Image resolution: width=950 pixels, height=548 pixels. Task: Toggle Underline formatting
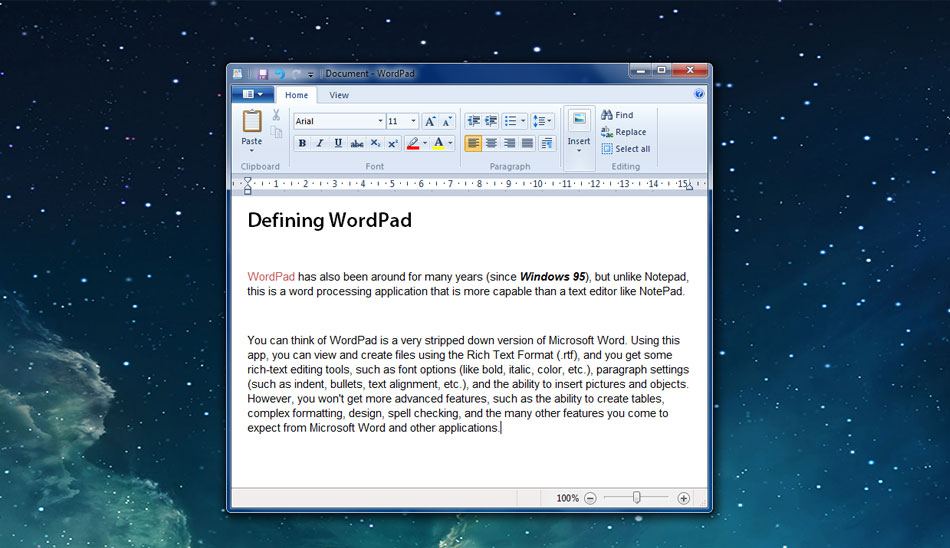tap(338, 143)
